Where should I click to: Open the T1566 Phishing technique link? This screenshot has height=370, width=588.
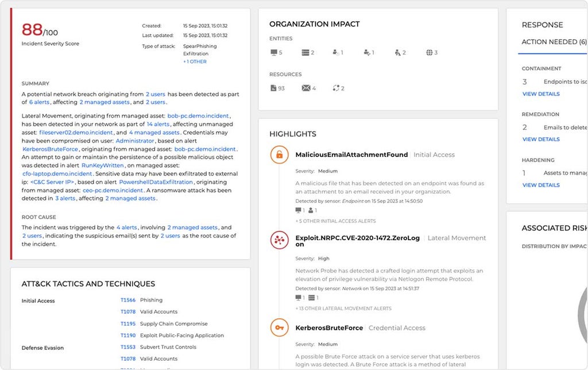128,300
